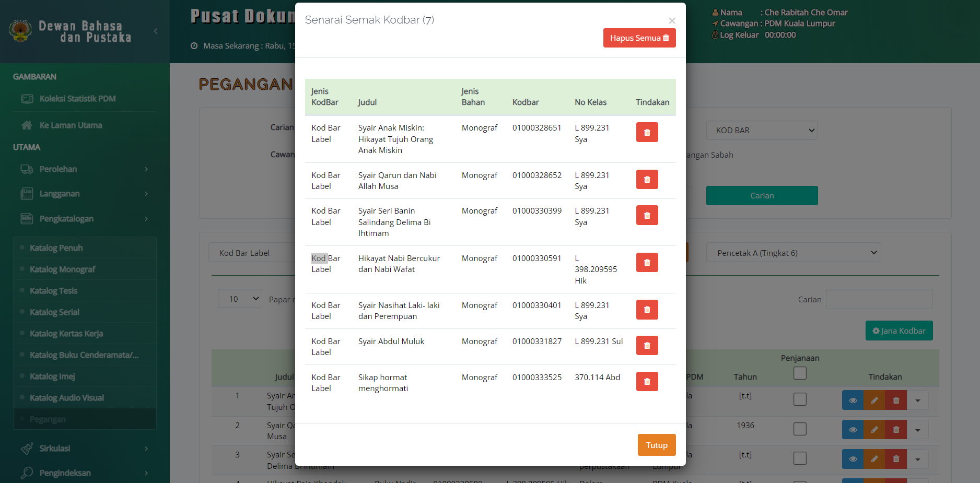Open Pencetak A (Tingkat 6) printer dropdown

click(792, 253)
